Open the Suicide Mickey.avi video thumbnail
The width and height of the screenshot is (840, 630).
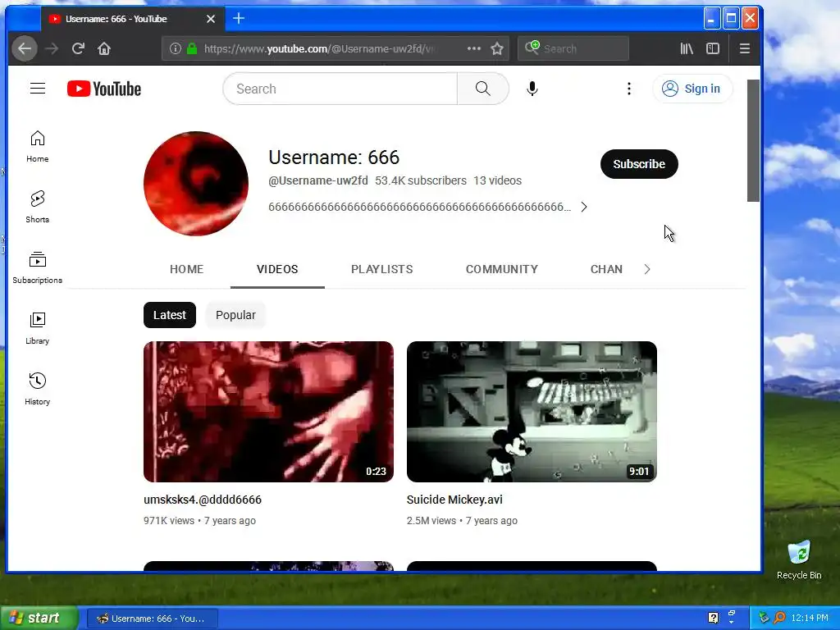point(532,412)
